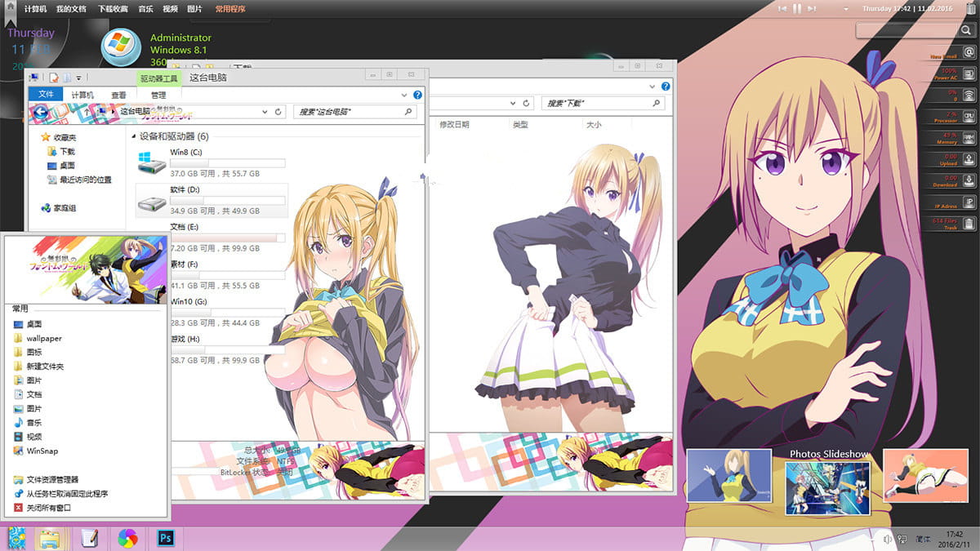Click the Upload meter widget icon
Viewport: 980px width, 551px height.
pyautogui.click(x=969, y=159)
